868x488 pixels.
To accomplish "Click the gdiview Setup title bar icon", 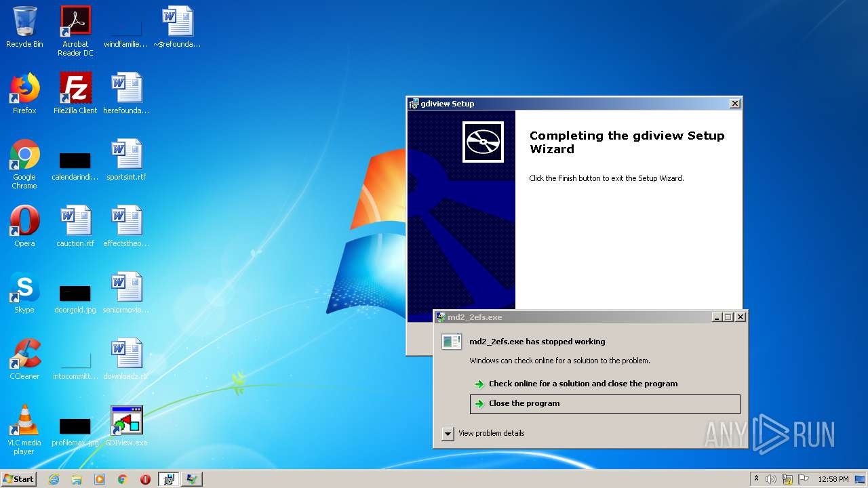I will (x=414, y=104).
